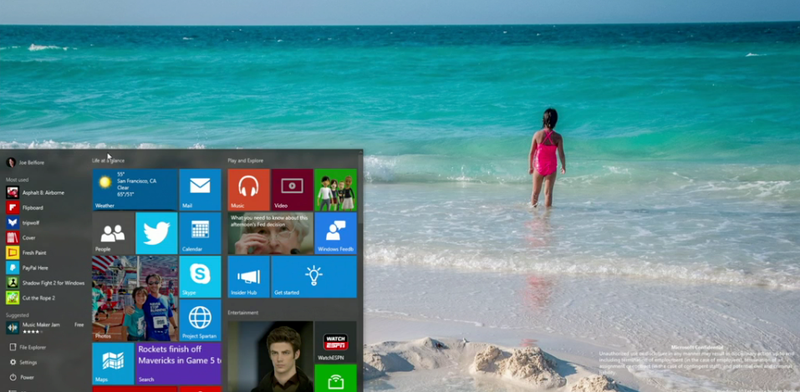The image size is (800, 392).
Task: Open the Get started tile
Action: point(314,277)
